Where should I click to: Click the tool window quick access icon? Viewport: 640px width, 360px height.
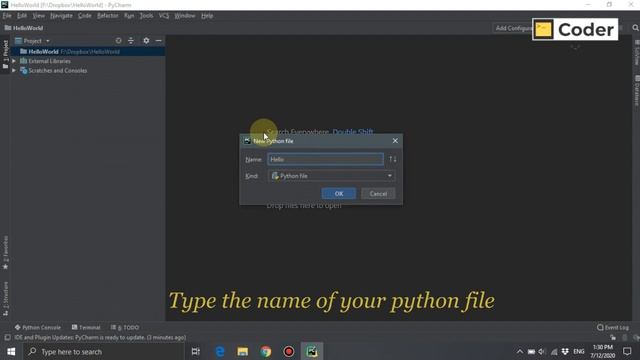[x=7, y=338]
